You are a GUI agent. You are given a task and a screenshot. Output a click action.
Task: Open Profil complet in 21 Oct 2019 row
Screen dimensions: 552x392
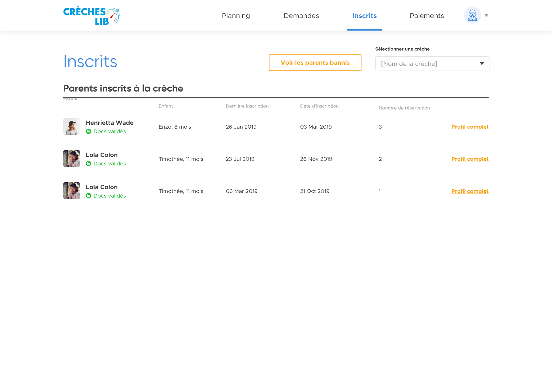click(470, 191)
